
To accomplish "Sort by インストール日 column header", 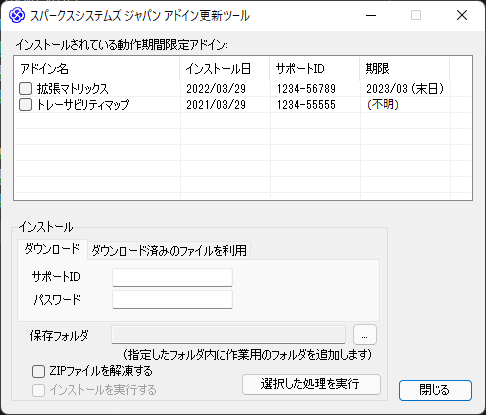I will (225, 69).
